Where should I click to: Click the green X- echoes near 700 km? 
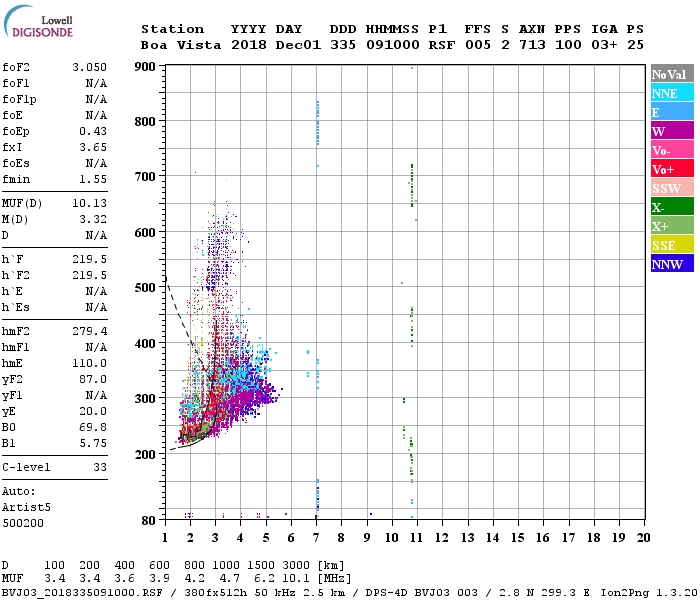412,185
